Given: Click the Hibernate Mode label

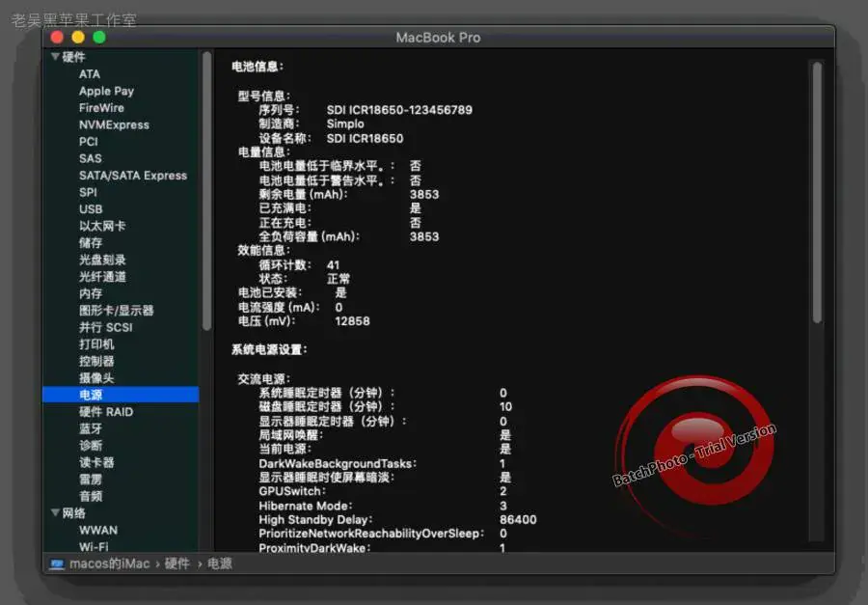Looking at the screenshot, I should [305, 506].
